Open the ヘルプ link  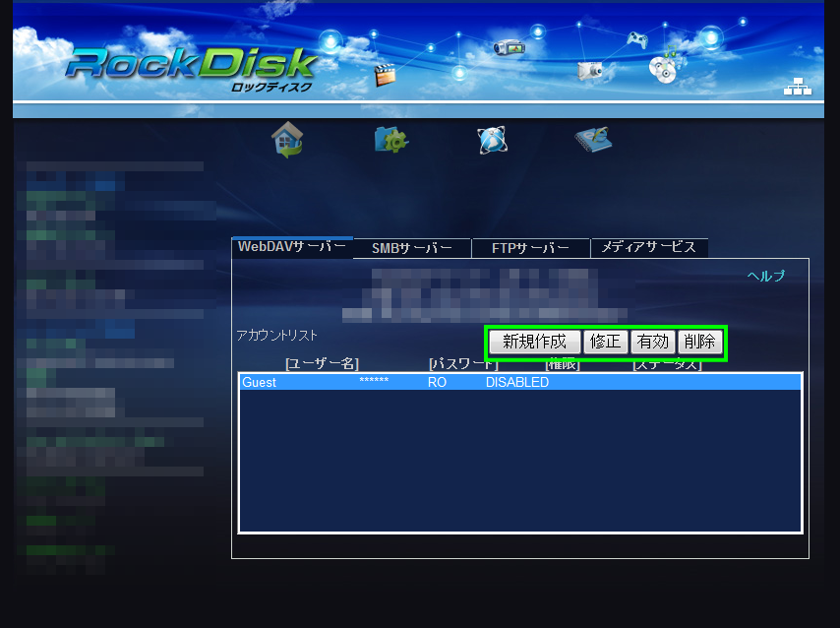click(765, 277)
